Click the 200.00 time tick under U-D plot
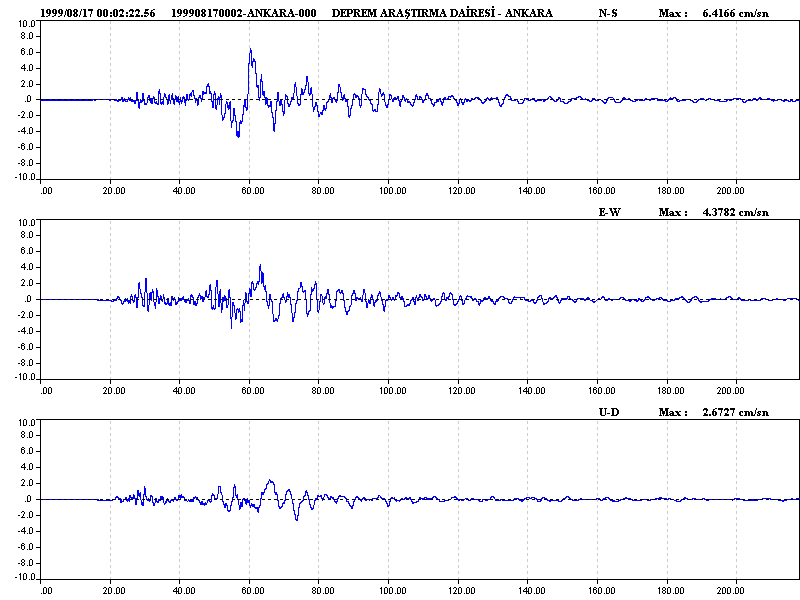 [732, 589]
